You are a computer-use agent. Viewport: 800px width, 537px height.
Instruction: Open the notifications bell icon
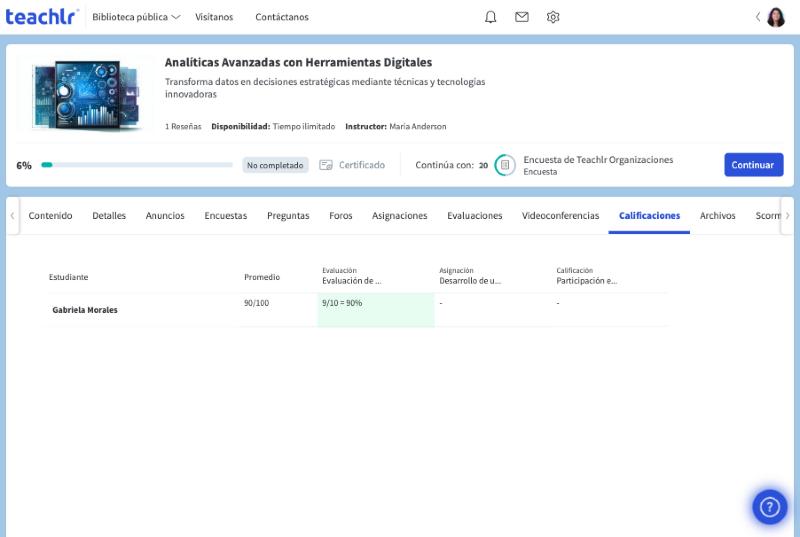point(490,17)
